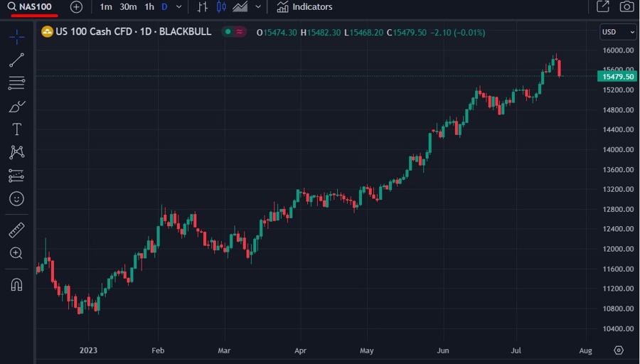This screenshot has width=640, height=364.
Task: Click the 2023 time axis label
Action: tap(88, 350)
